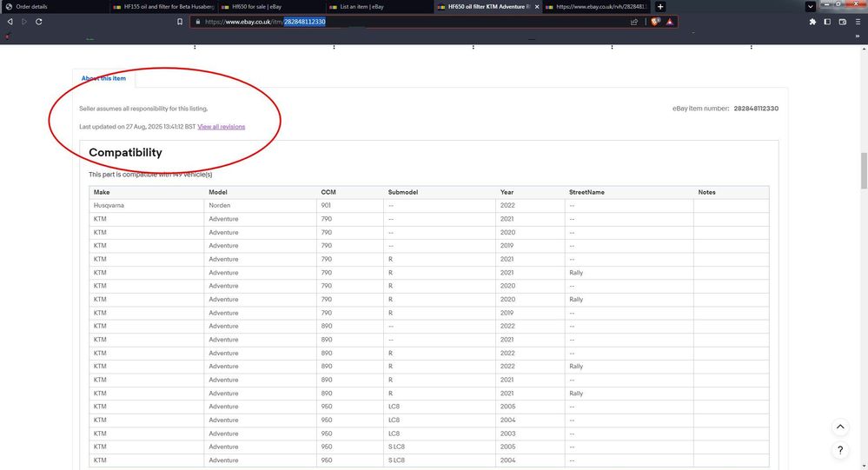Click the help question mark button
Screen dimensions: 868x470
[840, 450]
